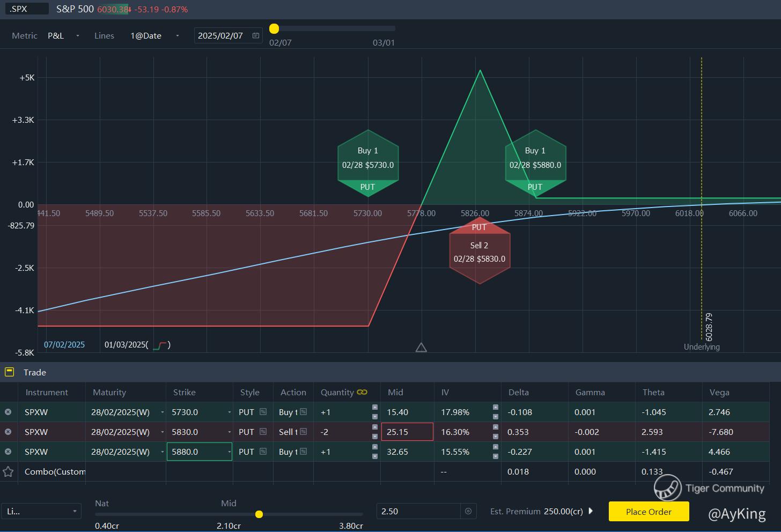Flip PUT style icon in the 5830.0 row

click(263, 432)
